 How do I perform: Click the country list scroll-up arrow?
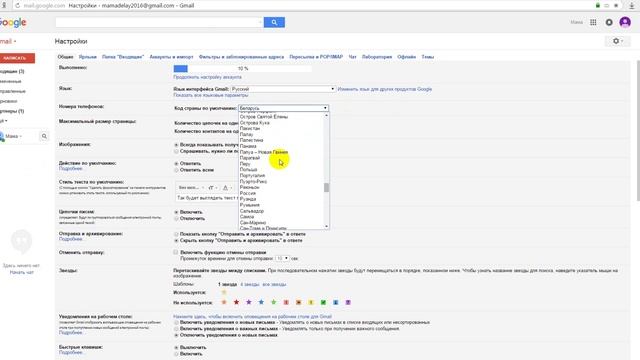pyautogui.click(x=326, y=116)
